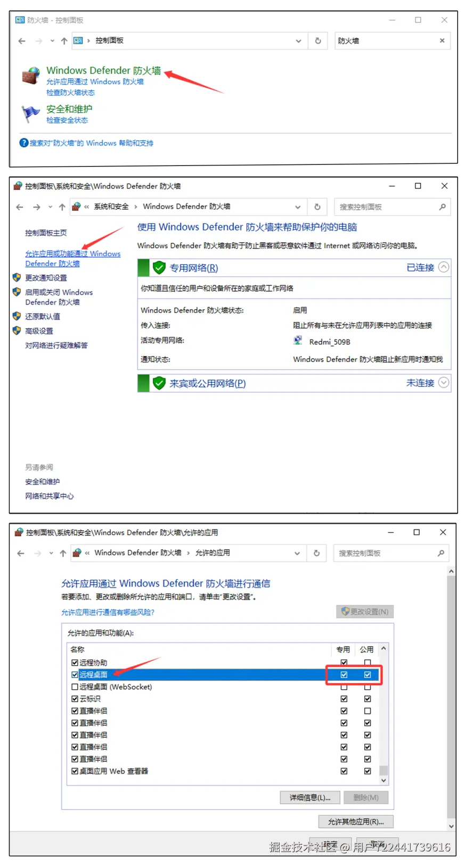The height and width of the screenshot is (868, 465).
Task: Open 允许应用或功能通过 Windows Defender 防火墙 link
Action: (73, 259)
